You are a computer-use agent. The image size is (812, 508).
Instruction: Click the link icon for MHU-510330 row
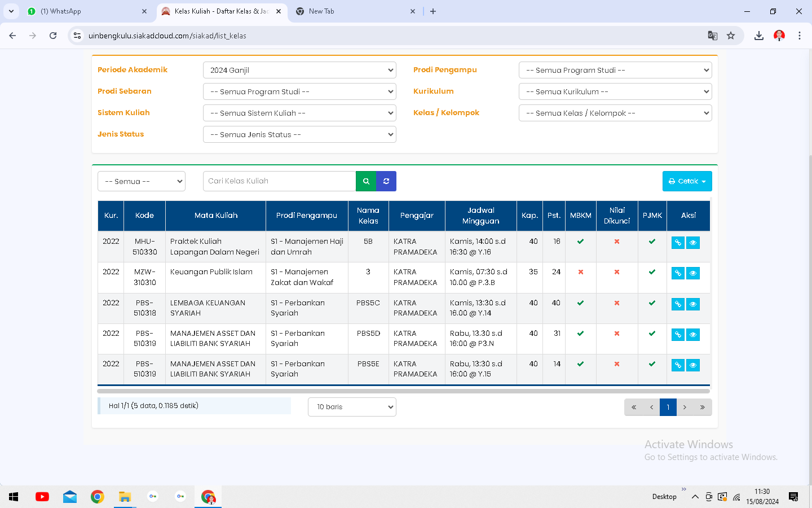tap(678, 243)
